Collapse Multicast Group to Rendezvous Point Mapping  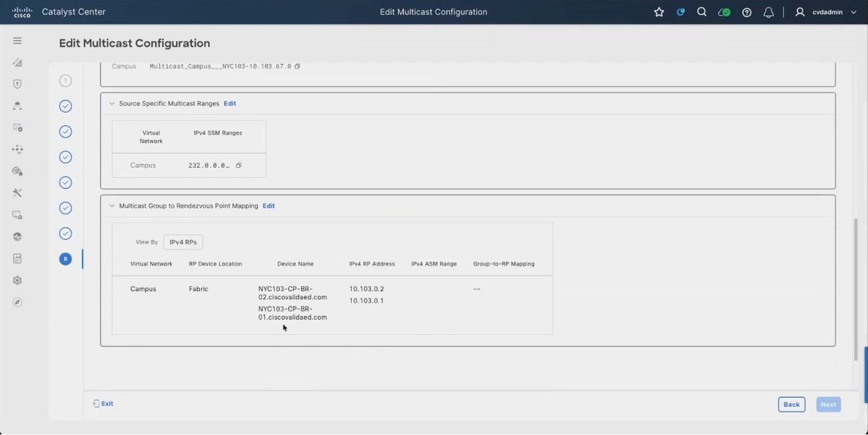point(112,206)
